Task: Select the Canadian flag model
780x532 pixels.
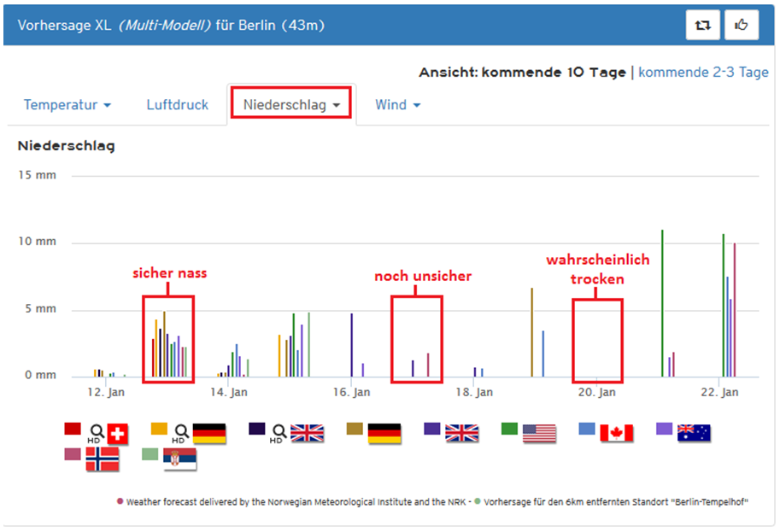Action: [616, 434]
